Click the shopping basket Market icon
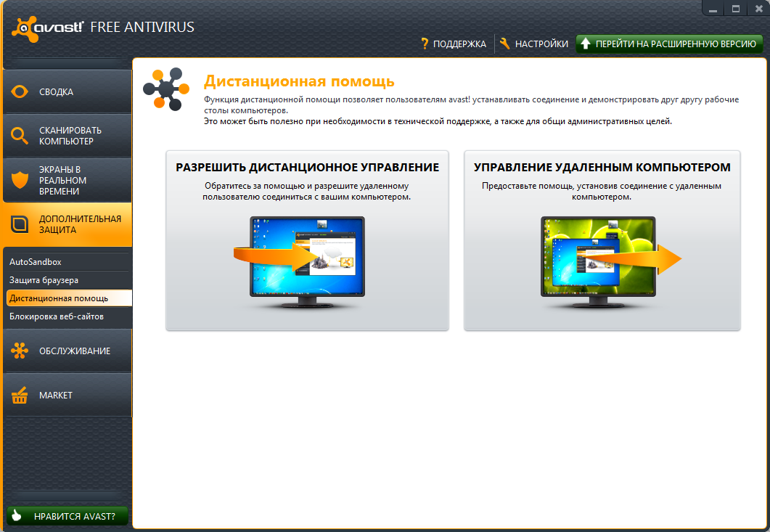The image size is (770, 532). (20, 395)
